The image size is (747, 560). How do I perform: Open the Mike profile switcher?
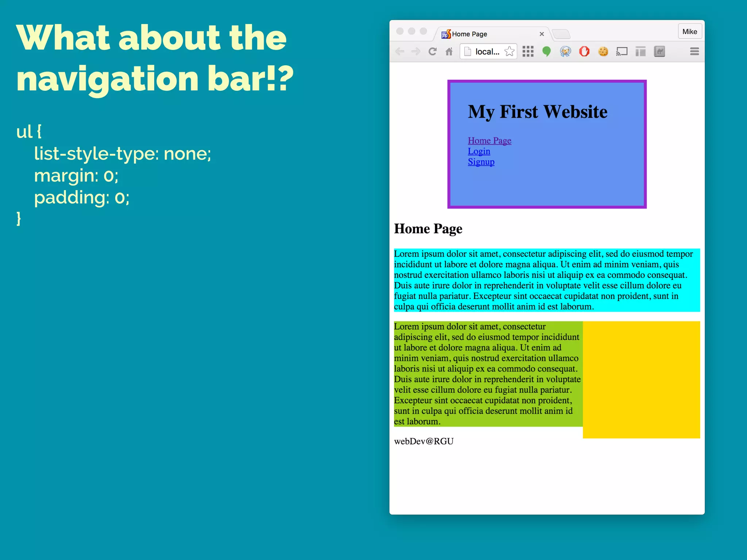coord(689,32)
